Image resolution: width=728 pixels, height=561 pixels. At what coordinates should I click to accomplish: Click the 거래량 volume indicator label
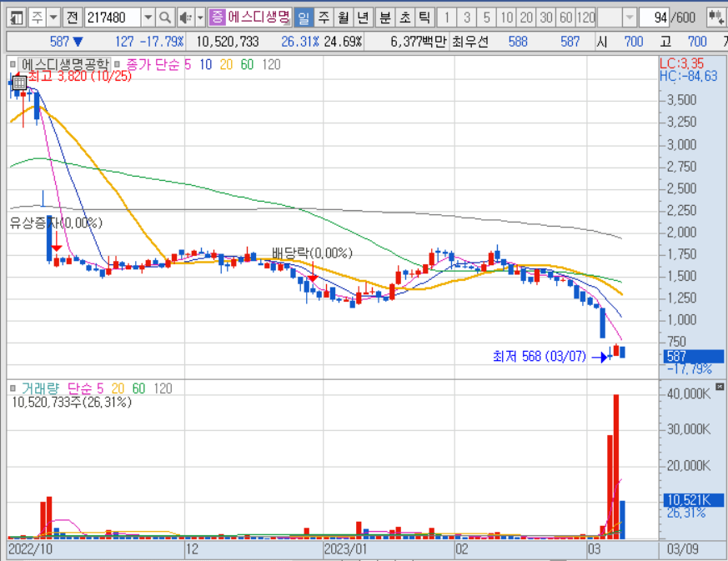coord(40,388)
